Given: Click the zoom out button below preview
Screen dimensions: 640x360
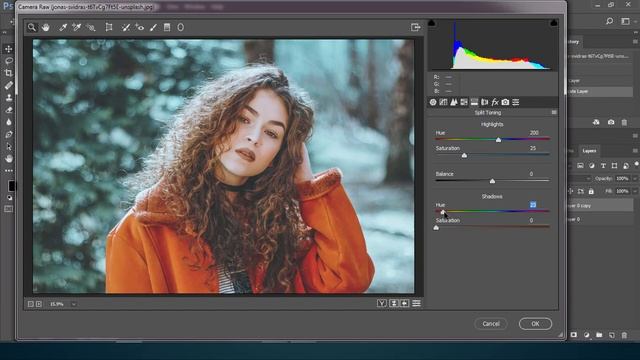Looking at the screenshot, I should tap(31, 304).
